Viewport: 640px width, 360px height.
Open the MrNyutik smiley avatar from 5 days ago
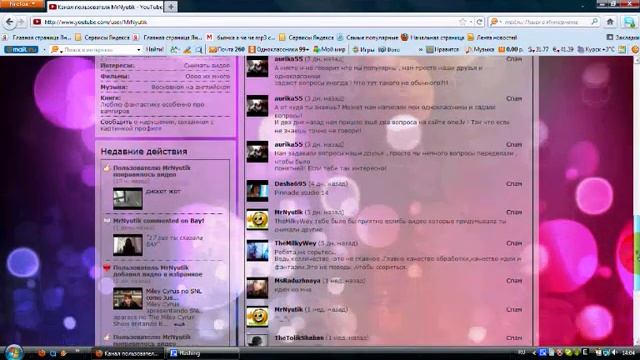click(257, 220)
